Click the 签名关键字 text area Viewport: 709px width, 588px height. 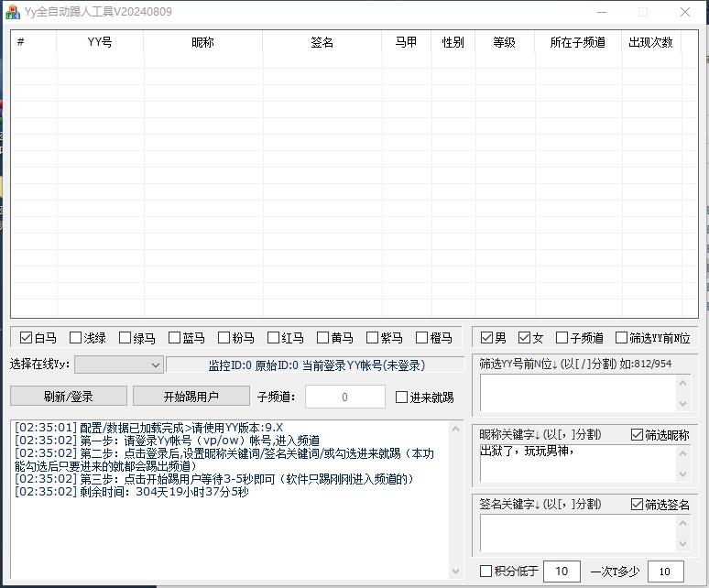click(x=578, y=533)
